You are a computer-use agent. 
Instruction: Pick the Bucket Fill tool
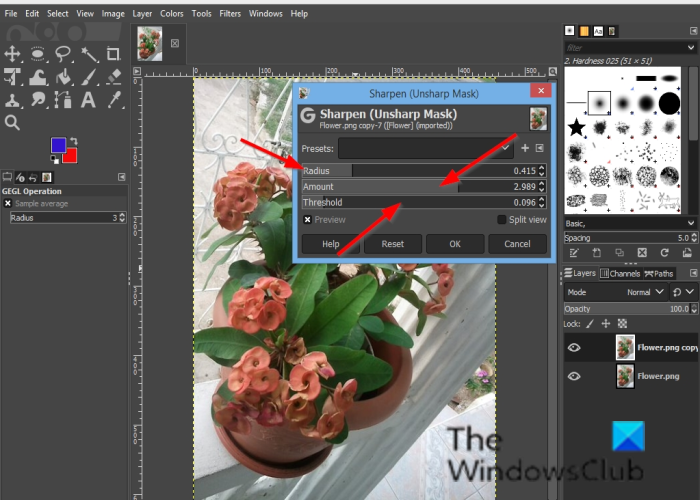coord(63,77)
